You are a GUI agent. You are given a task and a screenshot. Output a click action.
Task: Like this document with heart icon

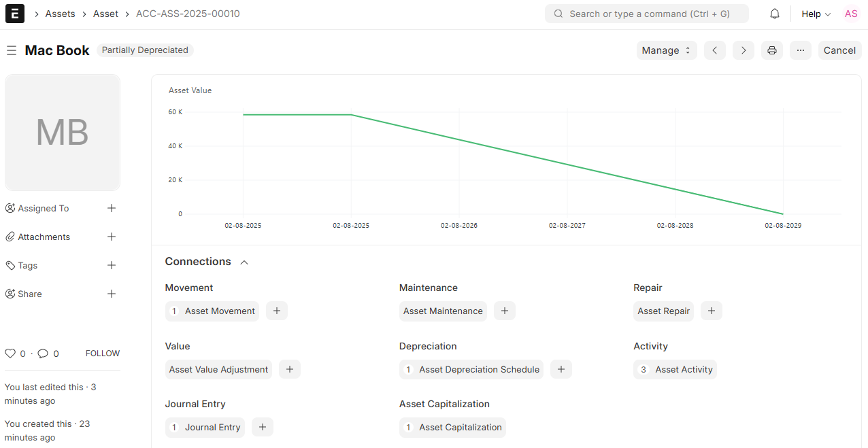coord(10,354)
